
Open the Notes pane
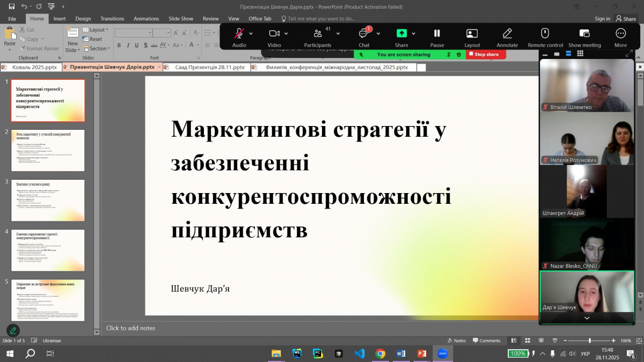pyautogui.click(x=456, y=341)
